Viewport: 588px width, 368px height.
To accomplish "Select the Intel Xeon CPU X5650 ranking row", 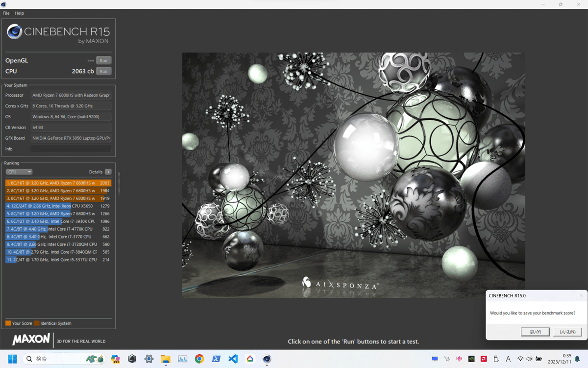I will click(x=58, y=206).
